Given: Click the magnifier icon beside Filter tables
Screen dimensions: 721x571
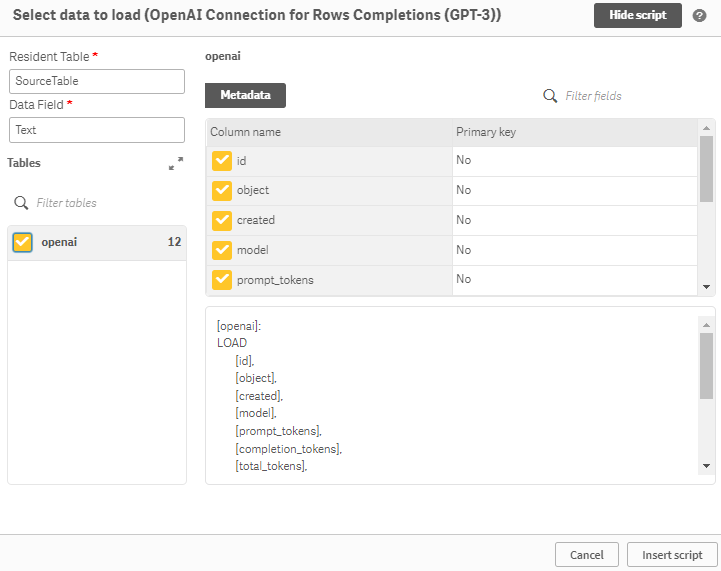Looking at the screenshot, I should 21,203.
